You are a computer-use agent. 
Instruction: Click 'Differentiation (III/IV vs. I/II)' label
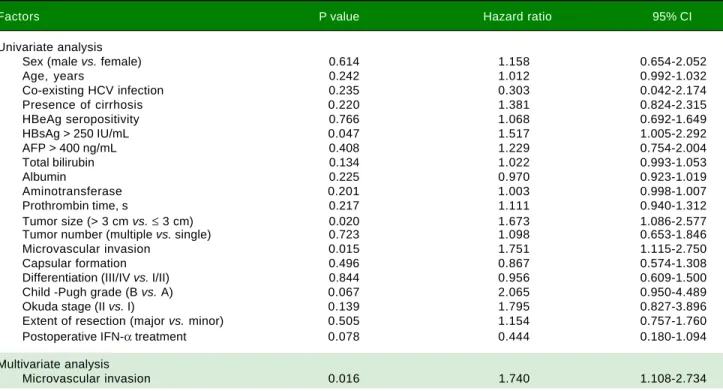tap(96, 278)
